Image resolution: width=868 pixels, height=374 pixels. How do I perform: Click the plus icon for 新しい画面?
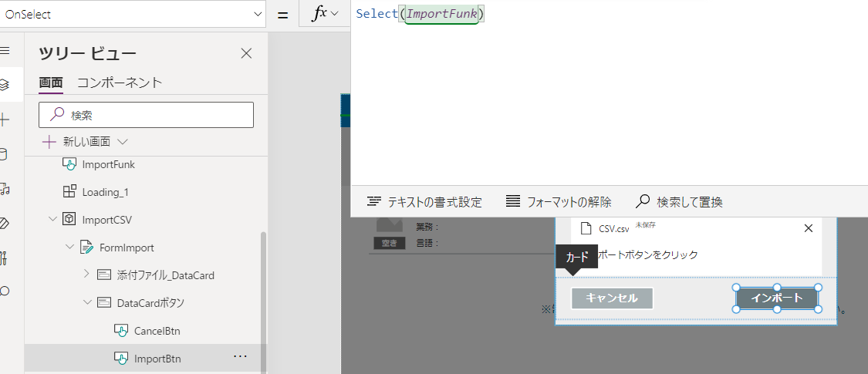pos(49,142)
